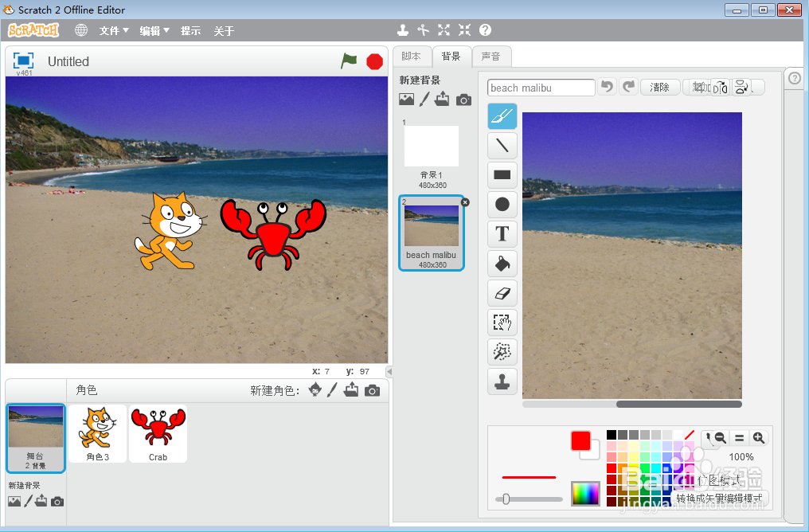
Task: Select the Text tool
Action: [x=502, y=234]
